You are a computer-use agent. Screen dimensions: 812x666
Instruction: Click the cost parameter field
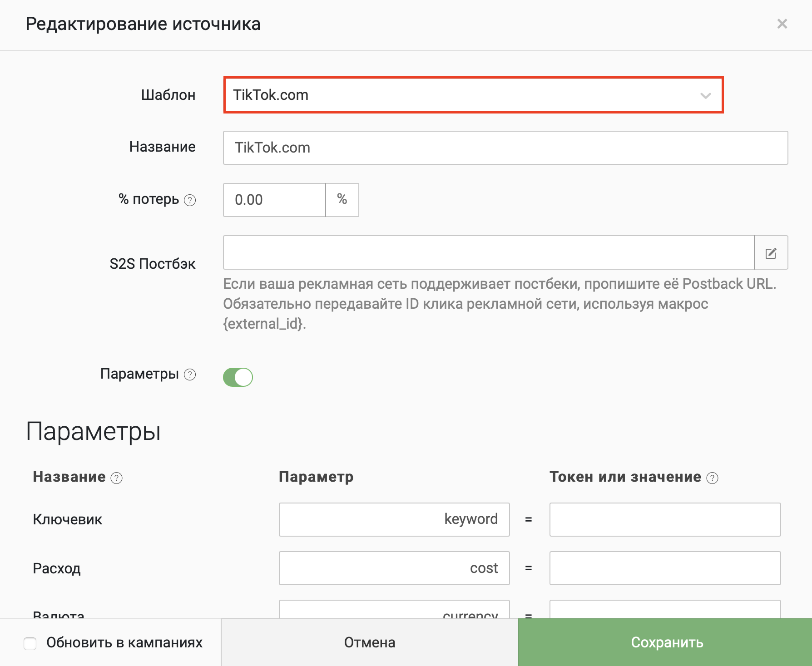click(x=394, y=568)
